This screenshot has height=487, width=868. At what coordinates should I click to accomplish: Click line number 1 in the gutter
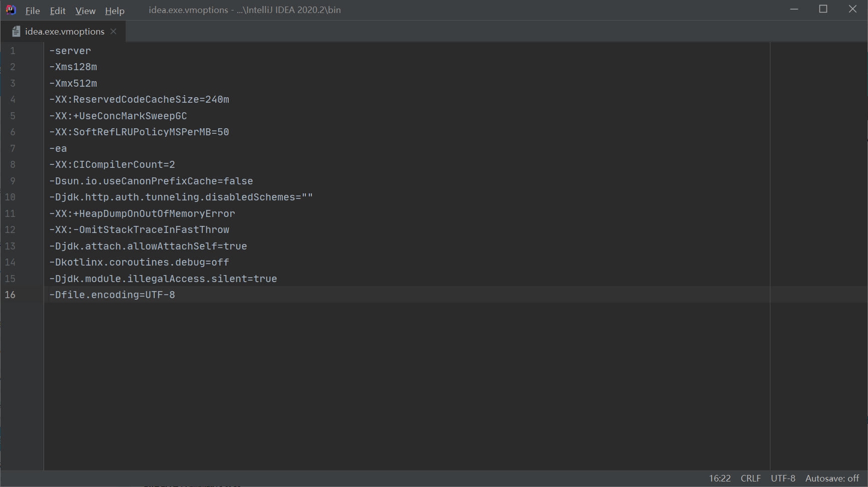coord(13,51)
